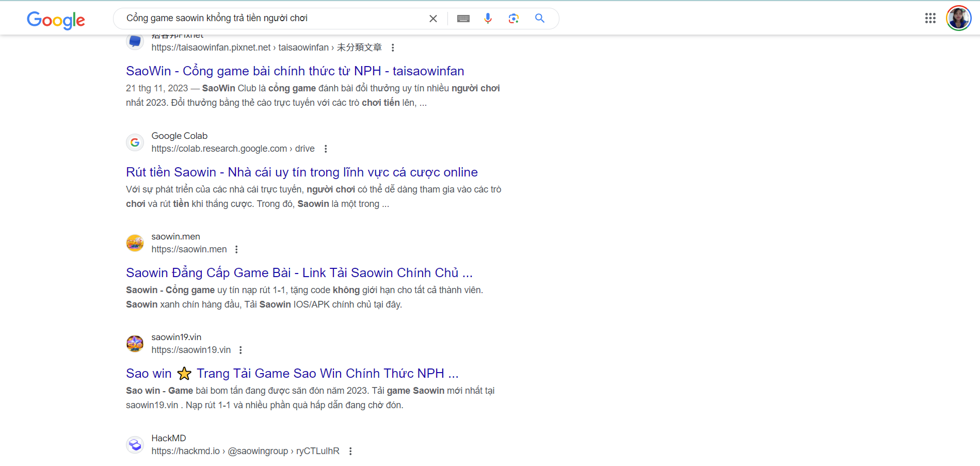Click the HackMD site name
980x466 pixels.
click(x=169, y=438)
